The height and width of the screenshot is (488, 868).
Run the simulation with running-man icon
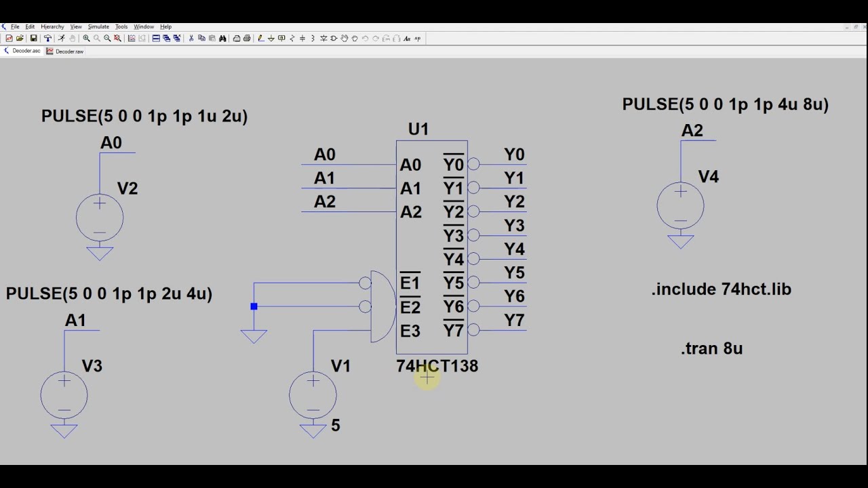pyautogui.click(x=61, y=39)
